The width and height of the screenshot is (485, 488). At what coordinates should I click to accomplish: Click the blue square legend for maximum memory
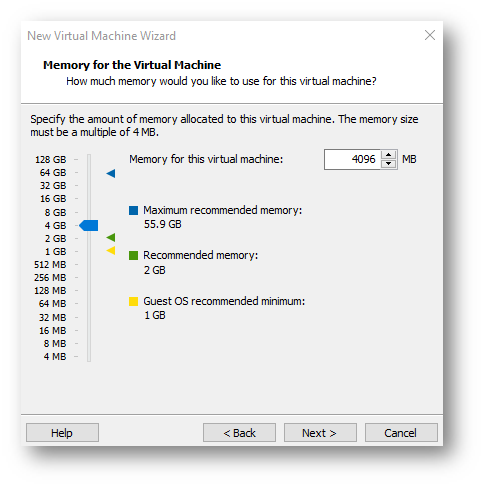(133, 210)
